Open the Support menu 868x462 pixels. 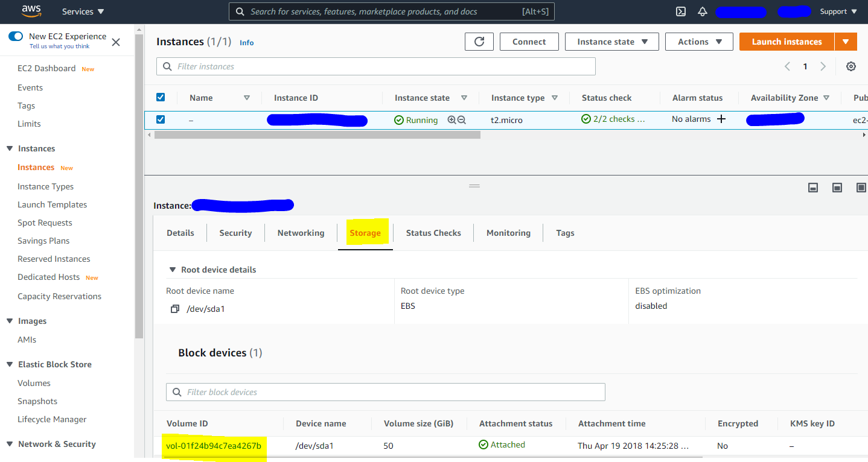(x=838, y=11)
